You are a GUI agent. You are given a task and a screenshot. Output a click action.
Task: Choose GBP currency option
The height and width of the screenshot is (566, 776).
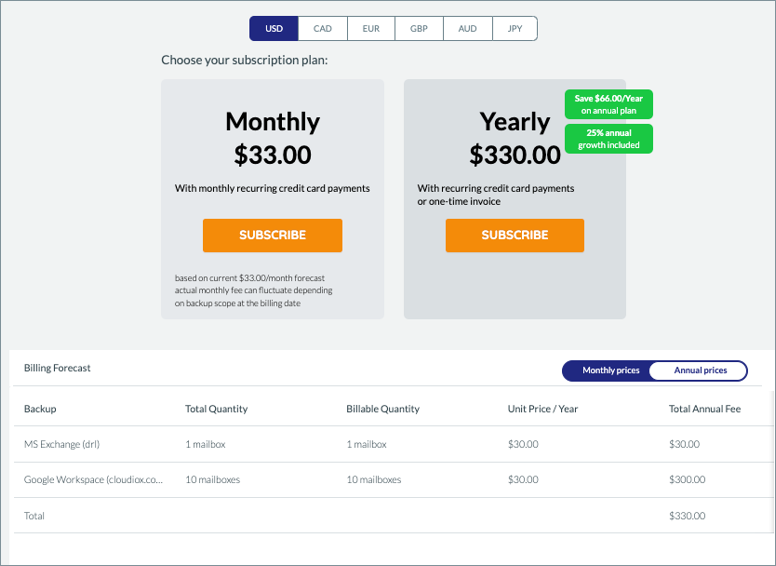click(x=419, y=29)
